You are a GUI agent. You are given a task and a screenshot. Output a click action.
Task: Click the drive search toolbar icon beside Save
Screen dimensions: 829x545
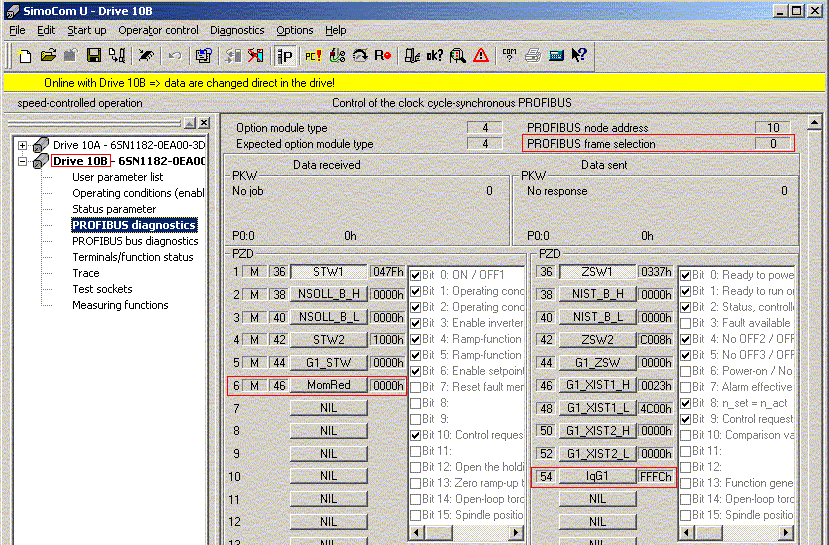[117, 56]
